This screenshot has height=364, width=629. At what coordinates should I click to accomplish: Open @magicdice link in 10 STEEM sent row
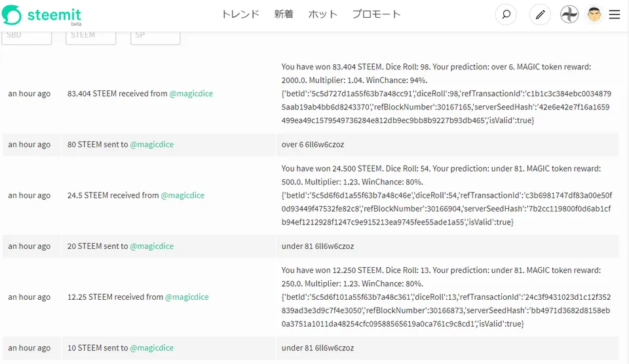click(151, 348)
